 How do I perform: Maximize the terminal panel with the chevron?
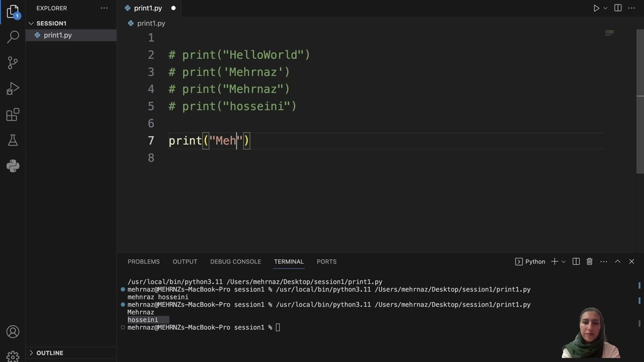[617, 261]
